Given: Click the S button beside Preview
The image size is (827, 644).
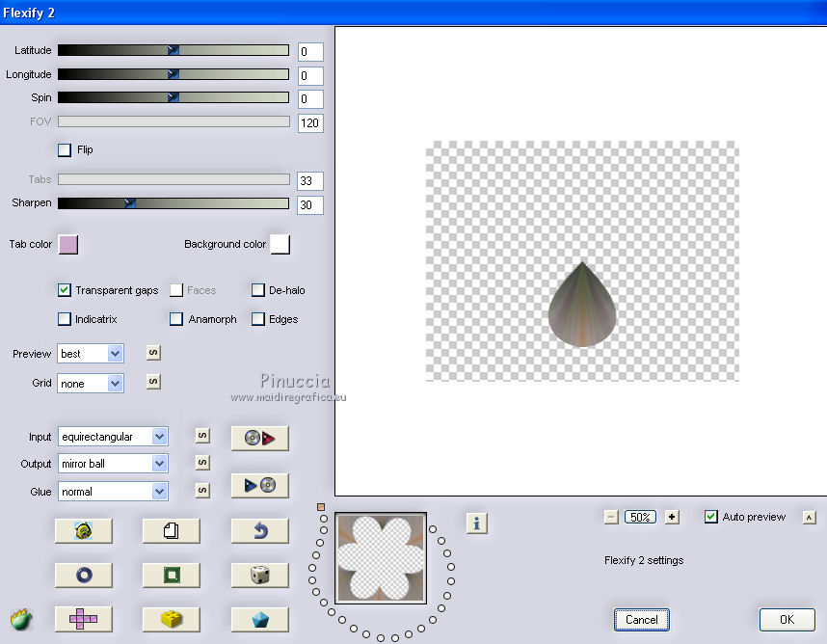Looking at the screenshot, I should click(153, 352).
